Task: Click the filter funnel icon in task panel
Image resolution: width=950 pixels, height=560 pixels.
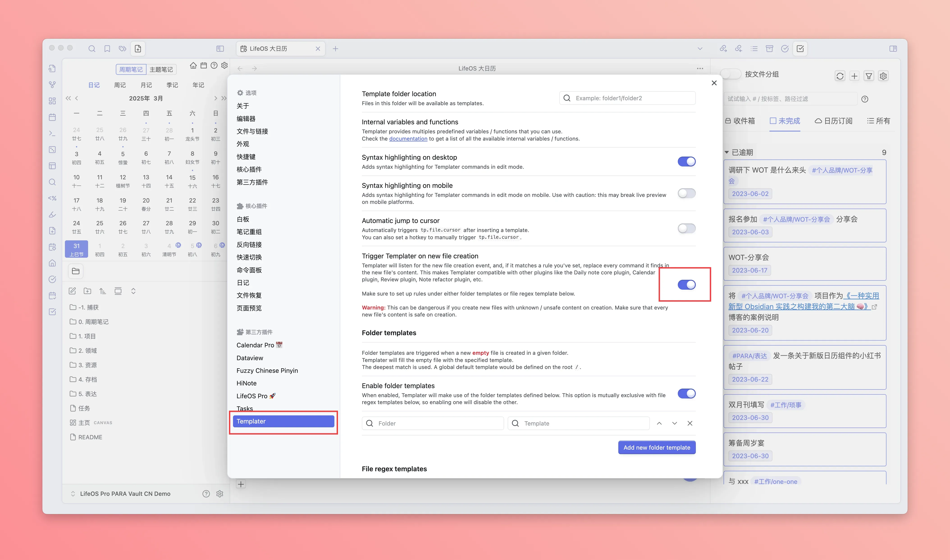Action: pyautogui.click(x=869, y=76)
